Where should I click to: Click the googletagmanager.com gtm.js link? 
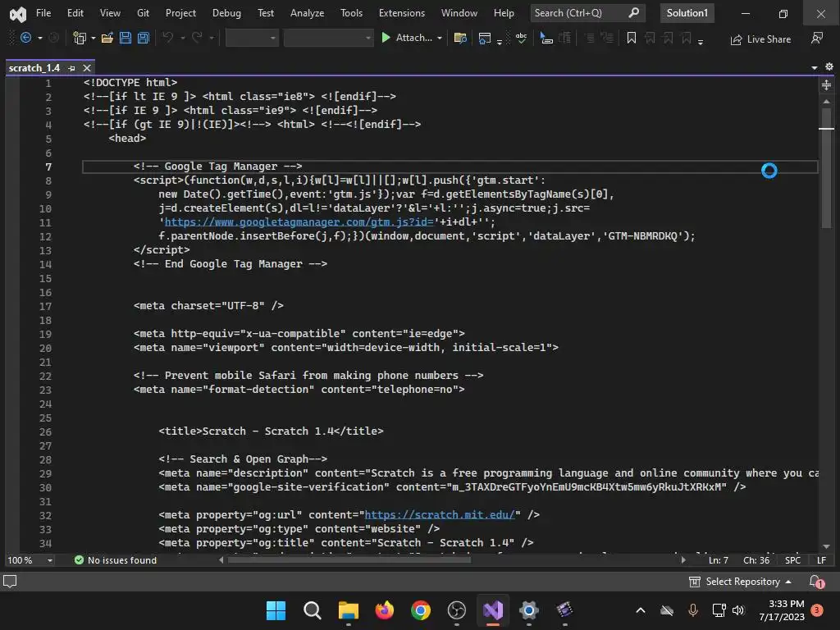pyautogui.click(x=299, y=221)
